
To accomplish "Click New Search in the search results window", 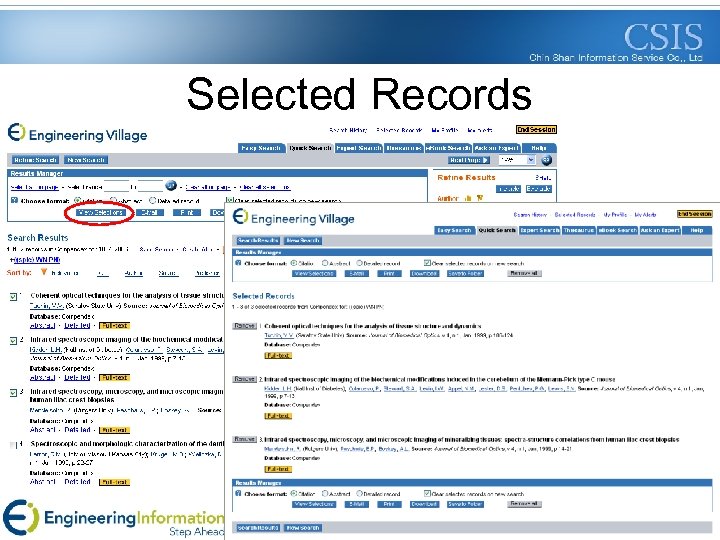I will (86, 160).
